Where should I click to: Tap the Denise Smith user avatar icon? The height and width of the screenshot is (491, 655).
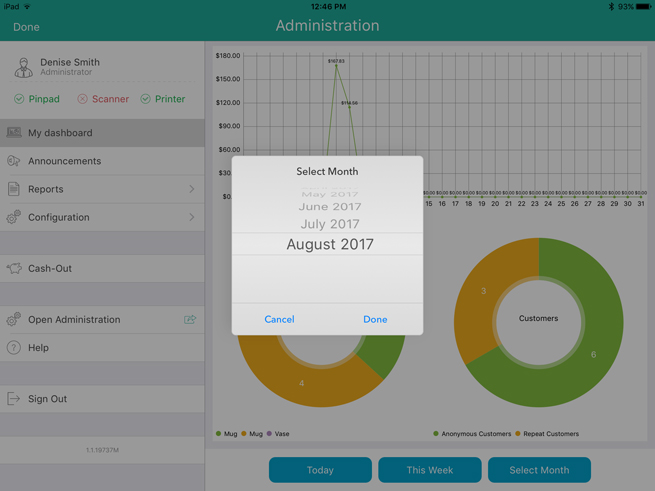[23, 68]
